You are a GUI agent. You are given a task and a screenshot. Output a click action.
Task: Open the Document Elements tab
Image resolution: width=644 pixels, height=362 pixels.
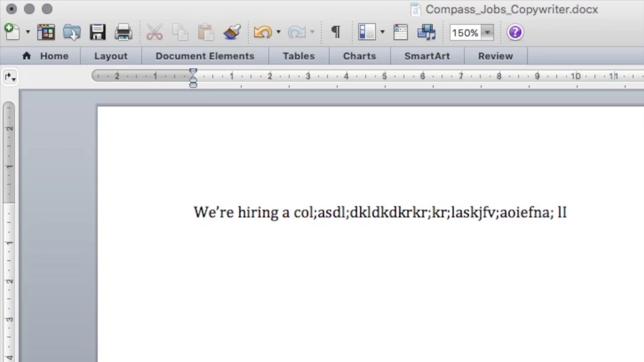205,56
